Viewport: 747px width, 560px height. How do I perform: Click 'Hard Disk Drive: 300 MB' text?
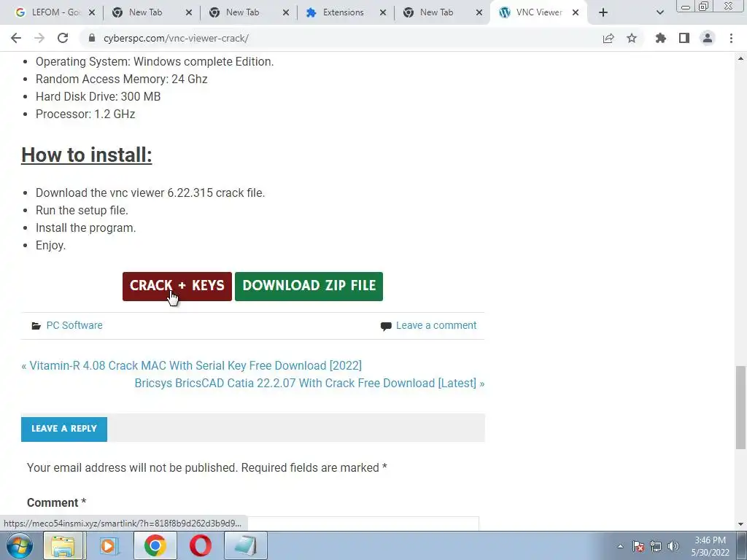coord(98,97)
